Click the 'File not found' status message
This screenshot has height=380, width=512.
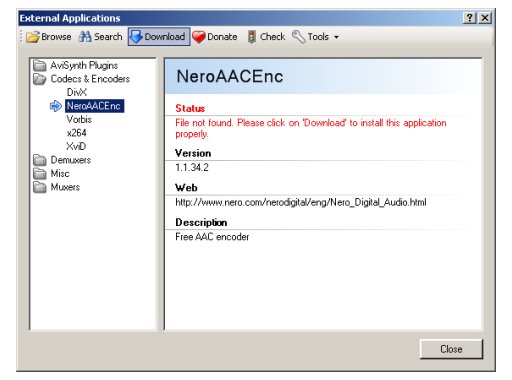tap(311, 128)
